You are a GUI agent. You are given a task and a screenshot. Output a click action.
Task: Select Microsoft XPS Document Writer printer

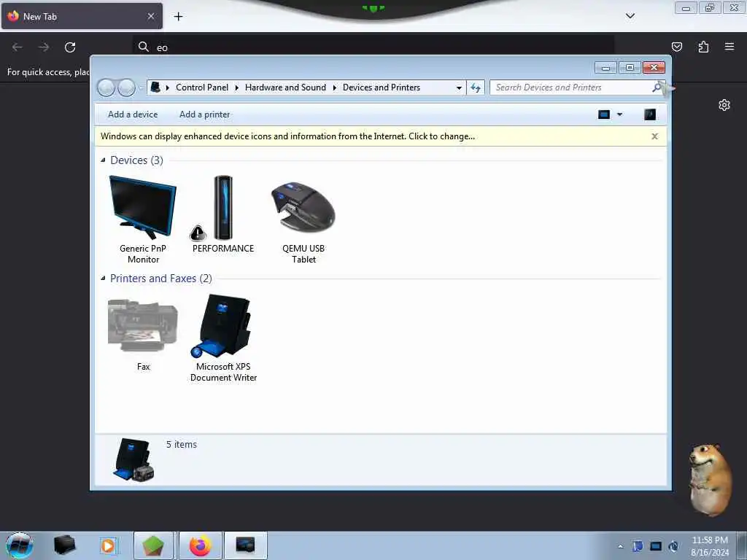pyautogui.click(x=222, y=326)
